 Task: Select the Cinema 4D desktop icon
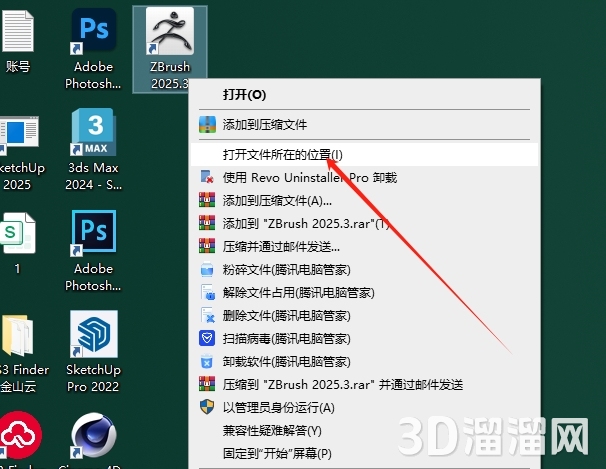point(93,440)
